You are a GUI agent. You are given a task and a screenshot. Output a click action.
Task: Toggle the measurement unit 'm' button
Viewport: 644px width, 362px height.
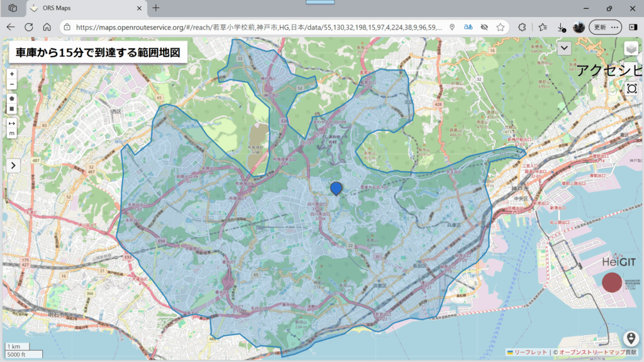(12, 133)
